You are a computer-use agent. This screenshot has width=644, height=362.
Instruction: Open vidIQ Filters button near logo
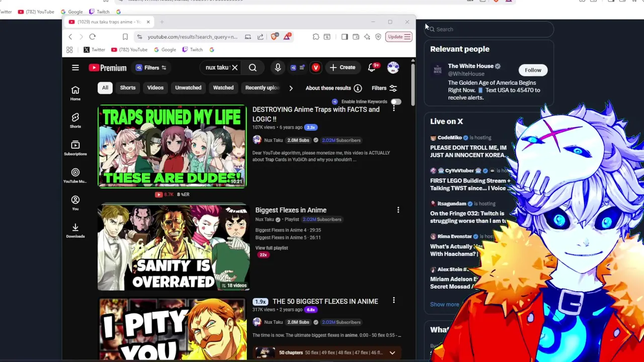coord(151,67)
